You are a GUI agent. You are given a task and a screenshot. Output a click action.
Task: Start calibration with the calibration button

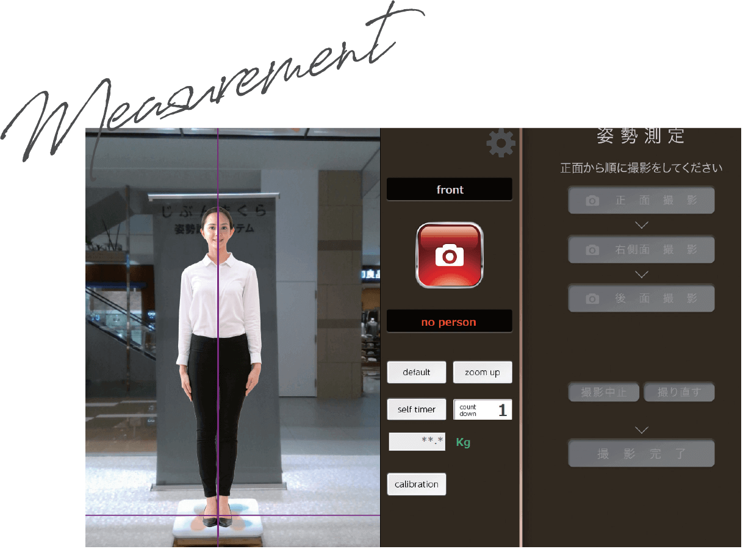coord(417,484)
